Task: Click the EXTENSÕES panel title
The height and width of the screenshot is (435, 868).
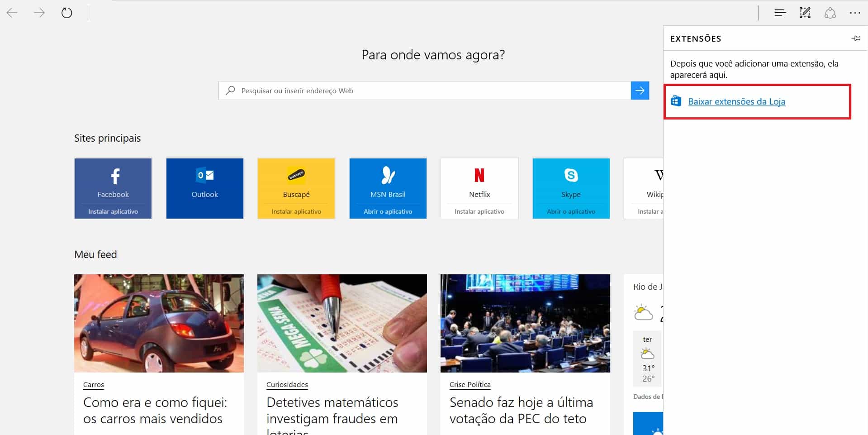Action: (696, 38)
